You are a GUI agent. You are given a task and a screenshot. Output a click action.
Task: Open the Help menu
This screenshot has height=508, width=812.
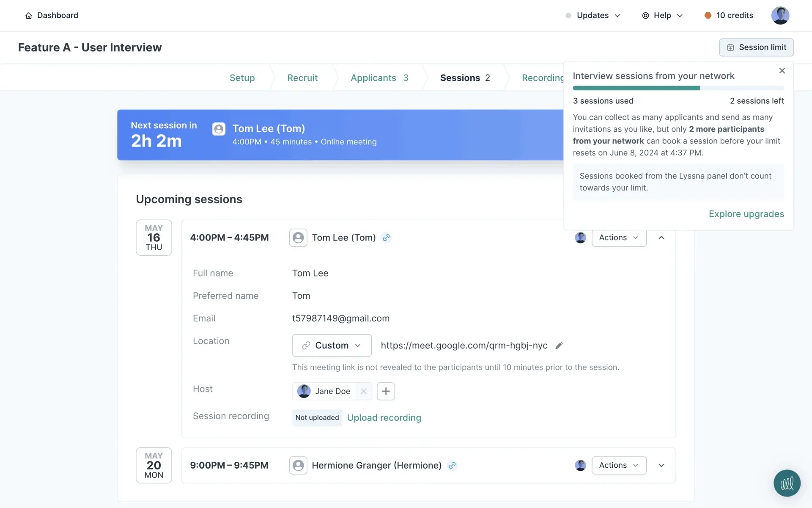pos(662,16)
